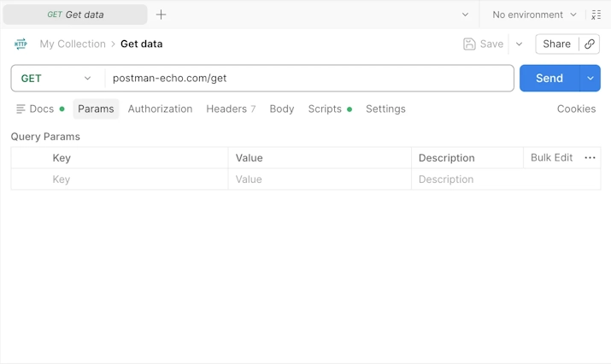Click the request URL field postman-echo.com/get
Viewport: 611px width, 364px height.
tap(309, 79)
